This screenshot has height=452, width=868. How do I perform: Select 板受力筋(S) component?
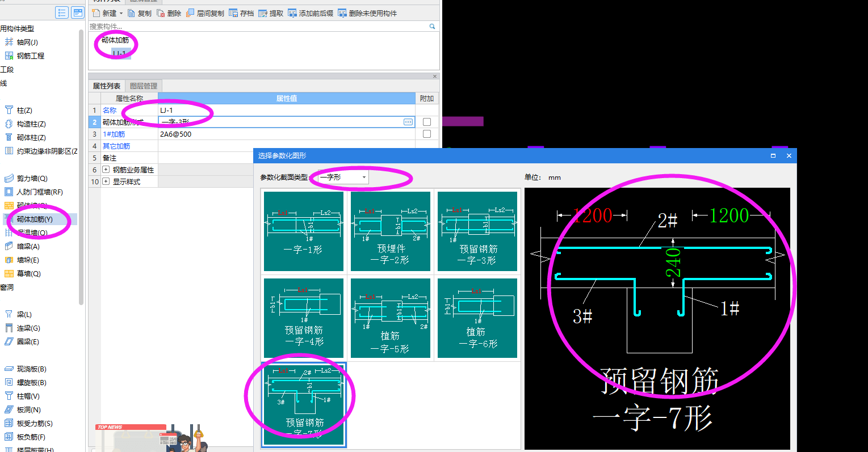29,423
